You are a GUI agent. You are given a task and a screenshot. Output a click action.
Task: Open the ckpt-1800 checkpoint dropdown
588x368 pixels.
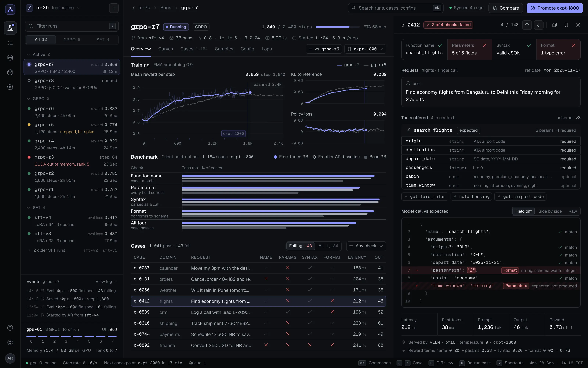click(365, 49)
